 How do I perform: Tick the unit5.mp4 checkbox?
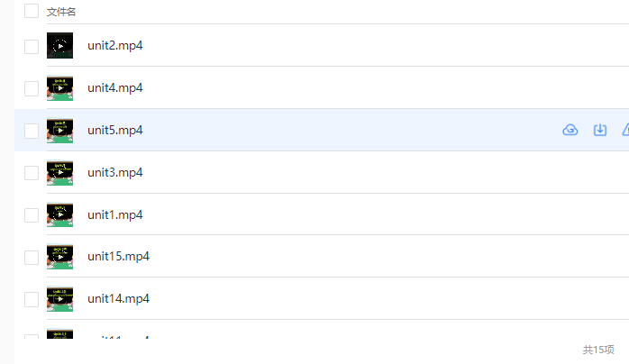coord(32,131)
